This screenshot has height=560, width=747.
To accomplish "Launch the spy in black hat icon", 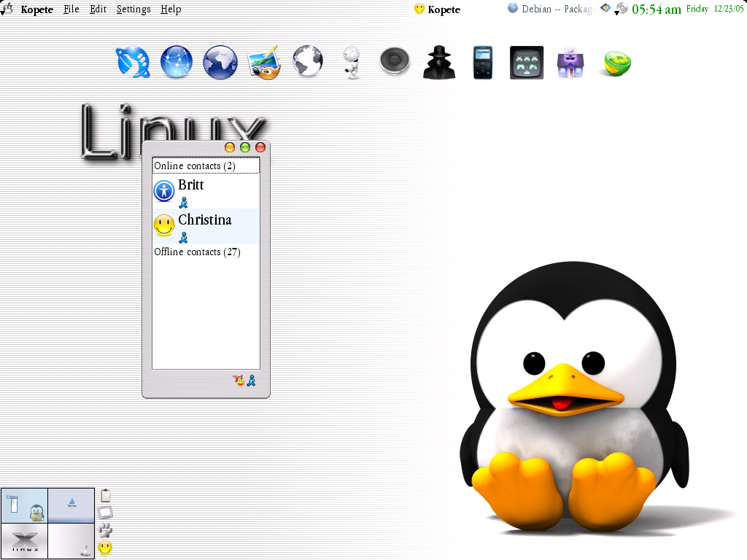I will [x=439, y=63].
